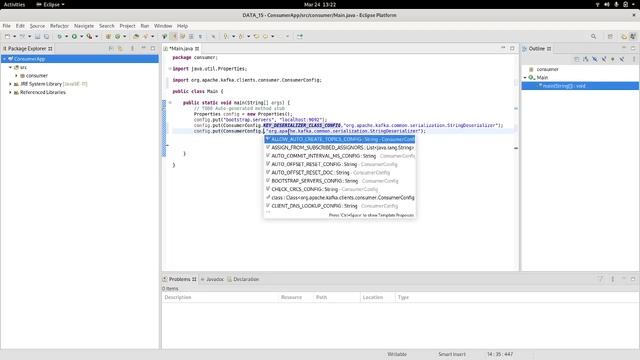Screen dimensions: 640x360
Task: Open the Navigate menu
Action: tap(84, 26)
